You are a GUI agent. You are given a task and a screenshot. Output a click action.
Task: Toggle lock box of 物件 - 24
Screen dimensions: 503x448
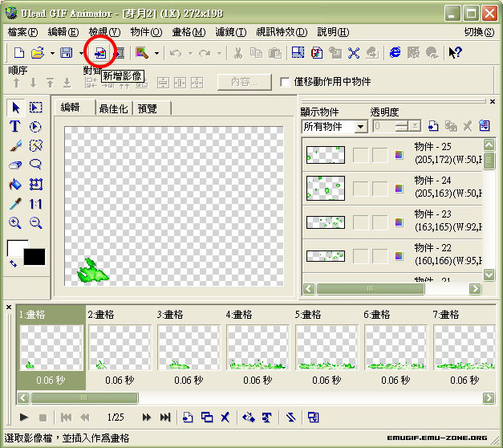pos(380,189)
